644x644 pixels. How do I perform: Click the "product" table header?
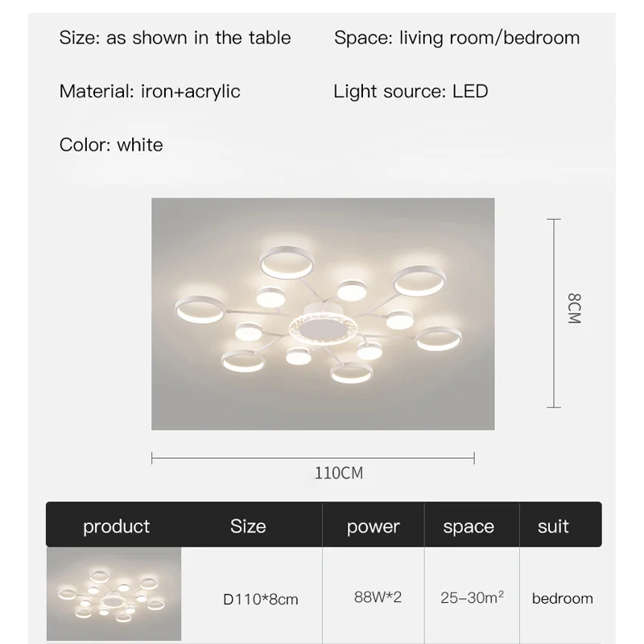(116, 526)
